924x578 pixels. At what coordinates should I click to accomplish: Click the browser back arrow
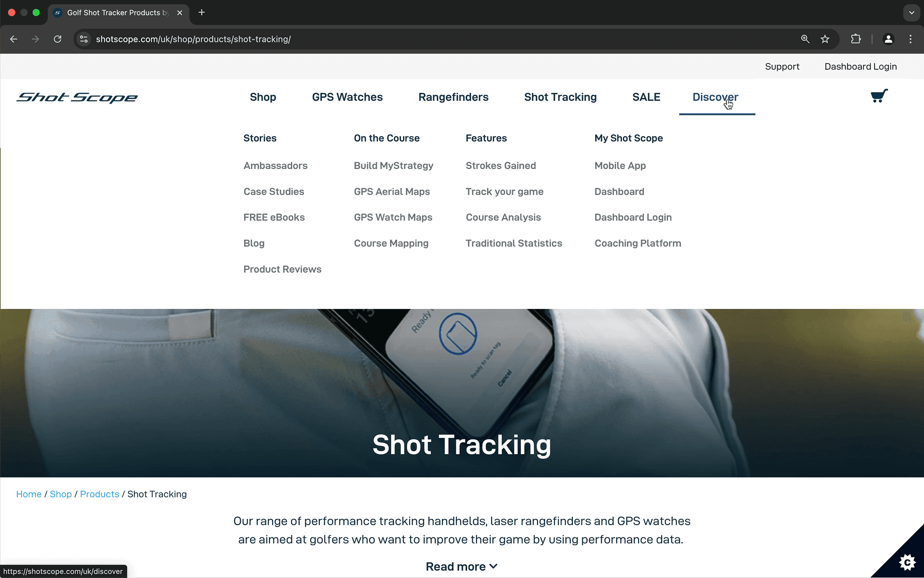[x=14, y=39]
